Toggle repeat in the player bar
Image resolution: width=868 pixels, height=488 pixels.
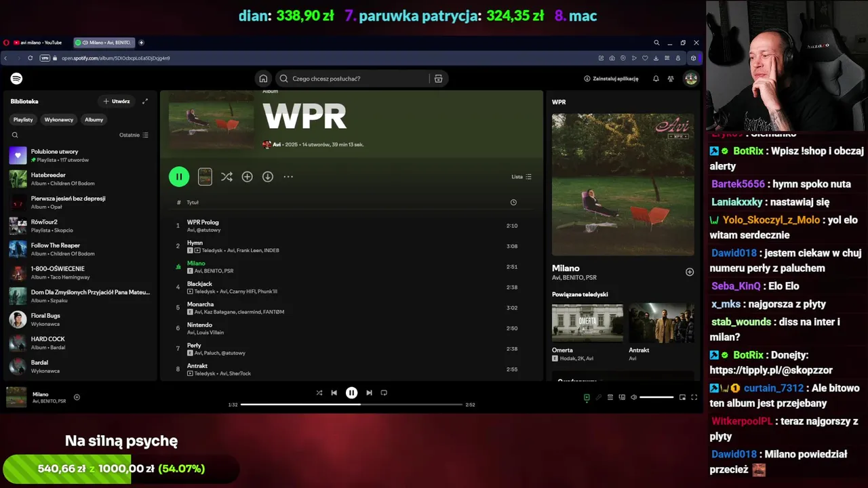point(384,392)
